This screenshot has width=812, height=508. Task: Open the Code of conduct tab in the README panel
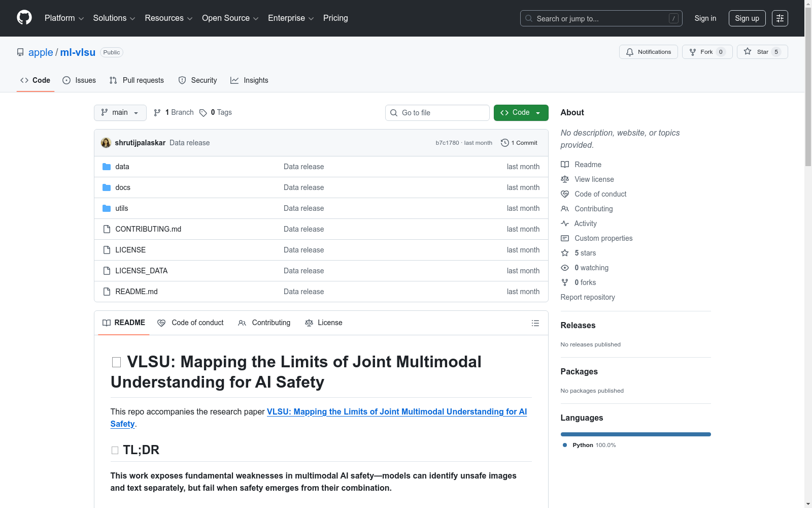click(x=190, y=323)
